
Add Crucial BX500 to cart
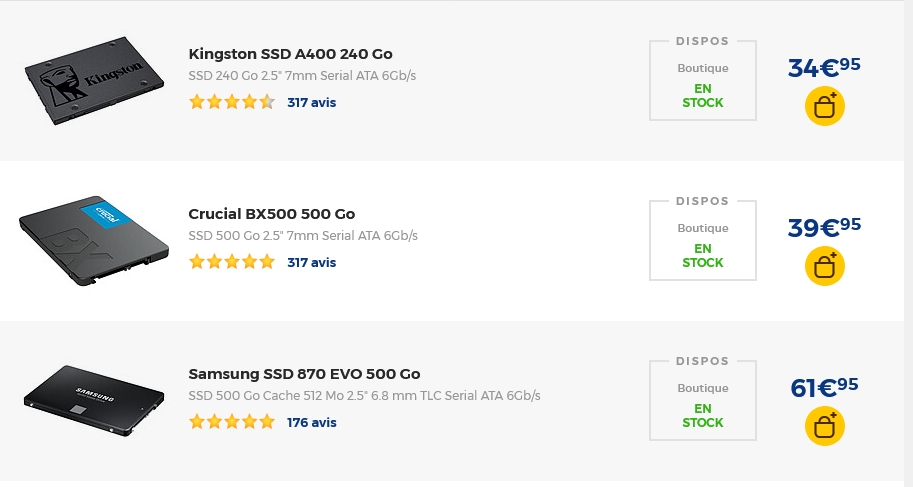(824, 267)
